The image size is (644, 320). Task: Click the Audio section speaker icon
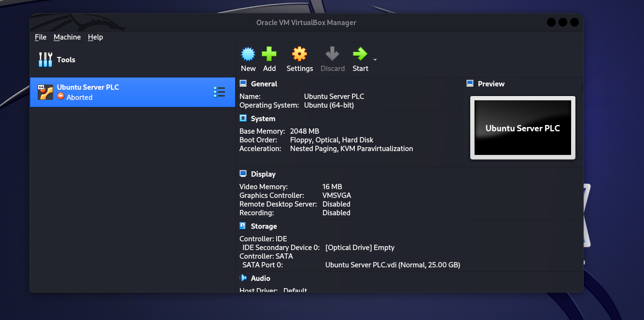tap(243, 278)
